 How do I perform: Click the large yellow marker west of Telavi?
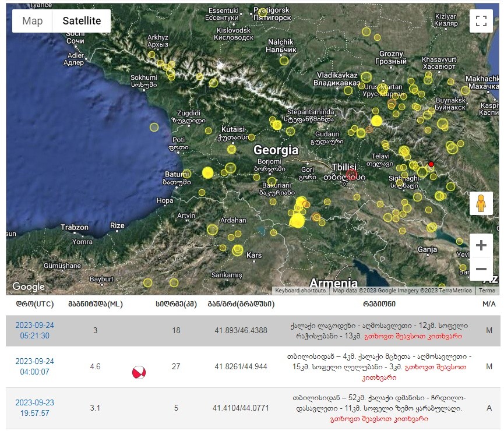click(x=376, y=121)
